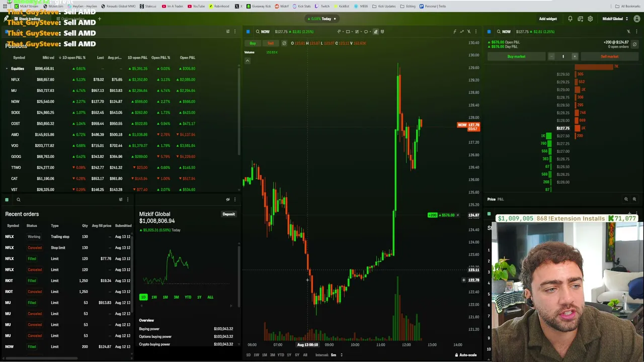
Task: Click the chart widget unlink icon
Action: click(469, 32)
